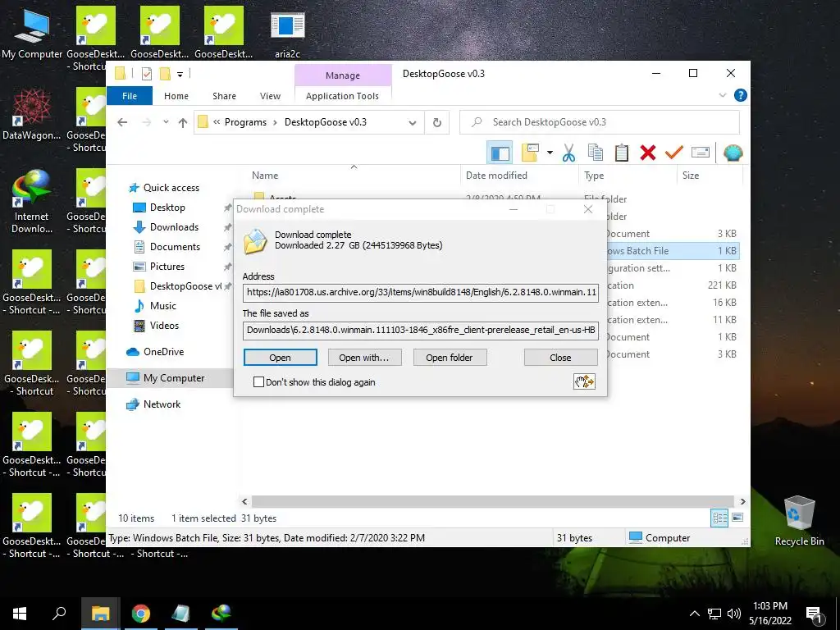Select Network in the navigation pane
Screen dimensions: 840x630
pos(162,404)
